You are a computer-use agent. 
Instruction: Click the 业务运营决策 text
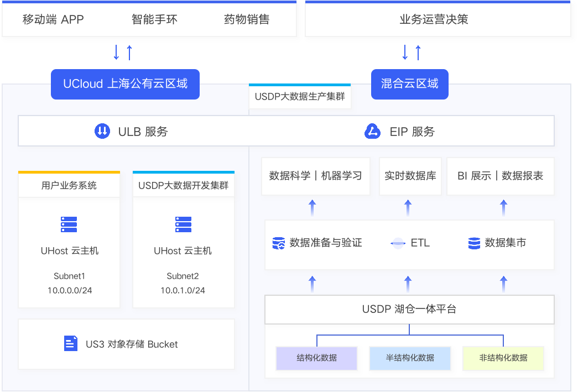[434, 19]
